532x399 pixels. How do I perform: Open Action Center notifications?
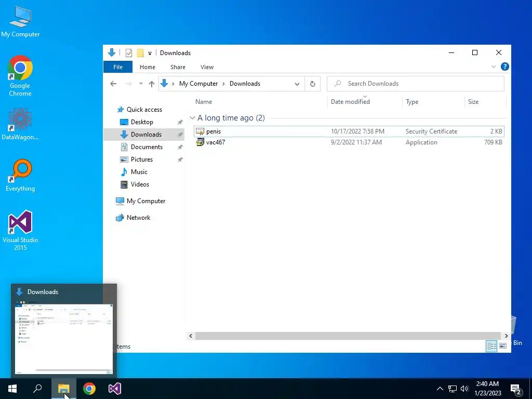pos(516,389)
